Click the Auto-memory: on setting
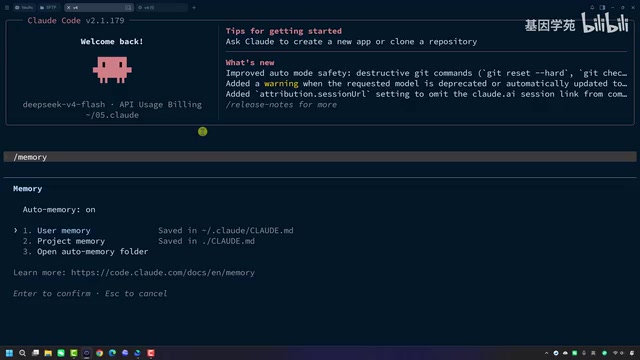The height and width of the screenshot is (360, 640). [x=59, y=210]
